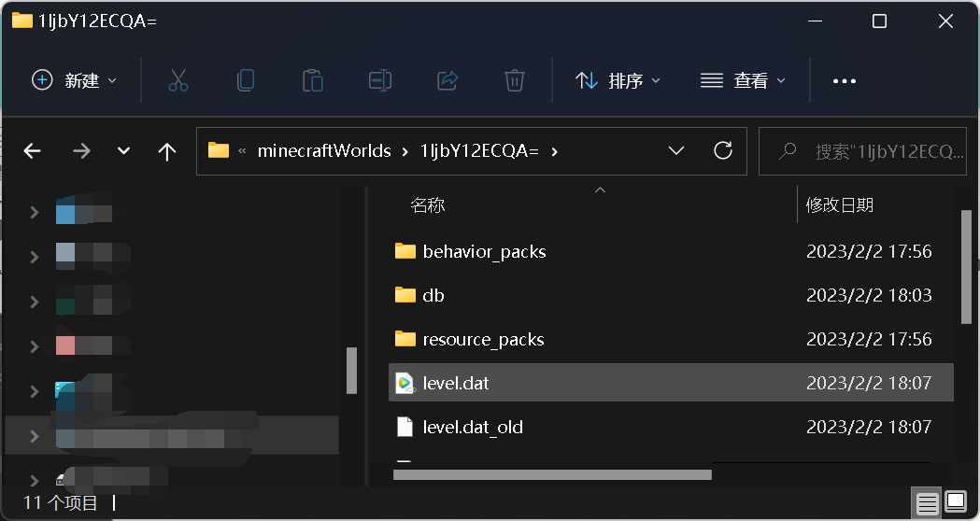
Task: Sort by 名称 column header
Action: click(428, 204)
